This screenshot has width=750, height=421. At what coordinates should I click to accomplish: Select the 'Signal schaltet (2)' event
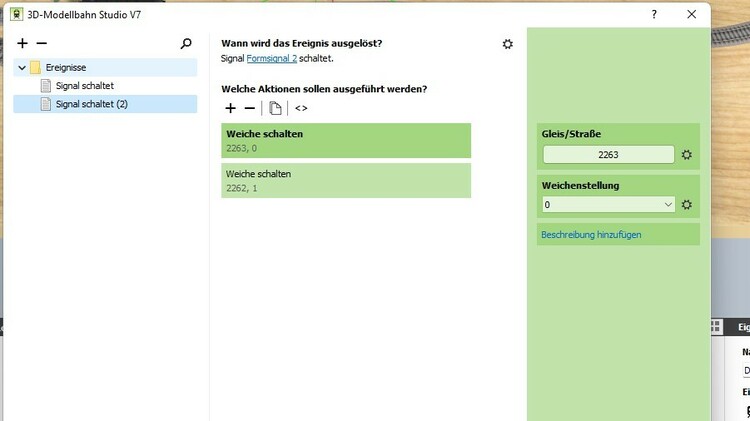[105, 104]
